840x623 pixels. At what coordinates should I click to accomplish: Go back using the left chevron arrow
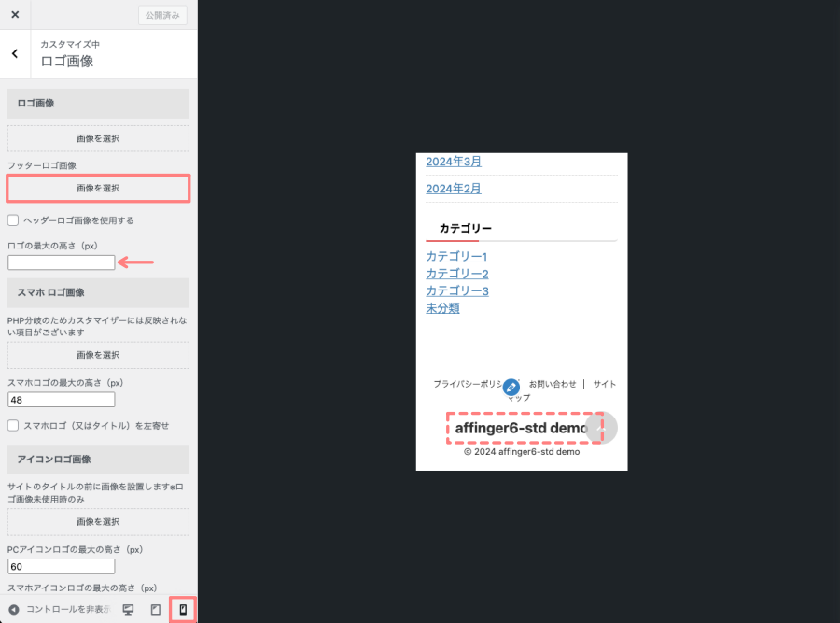15,54
